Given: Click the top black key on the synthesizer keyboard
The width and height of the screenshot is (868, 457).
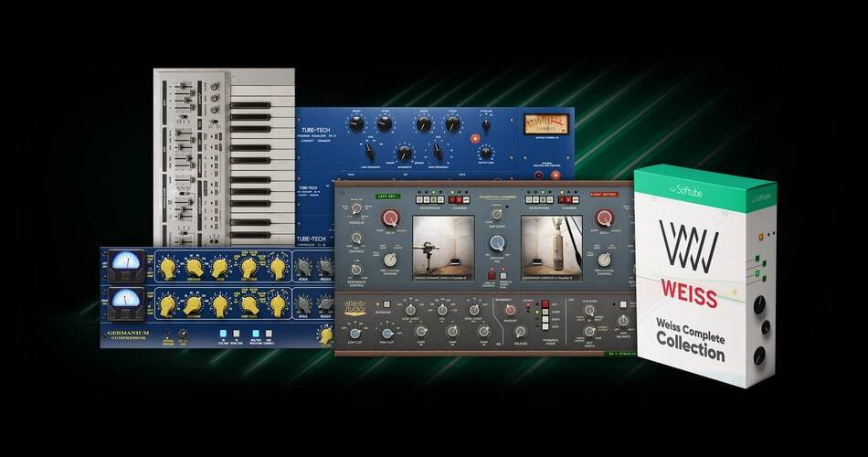Looking at the screenshot, I should coord(250,105).
